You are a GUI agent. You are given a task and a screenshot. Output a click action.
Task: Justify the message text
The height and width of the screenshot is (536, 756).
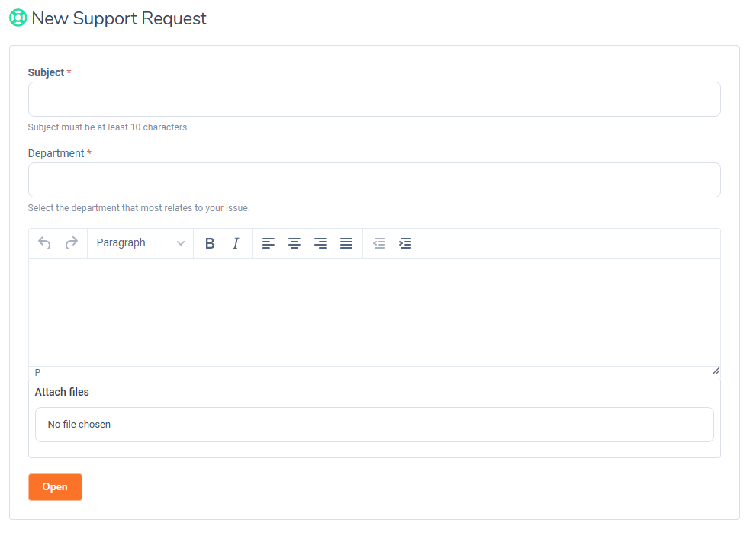coord(346,243)
